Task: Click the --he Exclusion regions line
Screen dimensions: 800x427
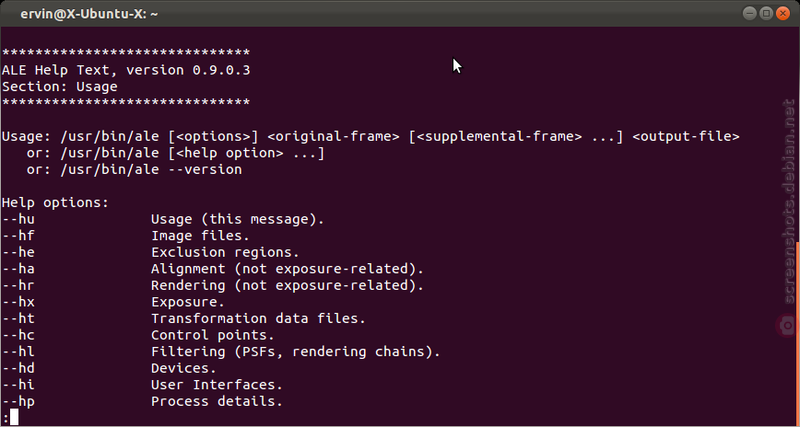Action: coord(151,253)
